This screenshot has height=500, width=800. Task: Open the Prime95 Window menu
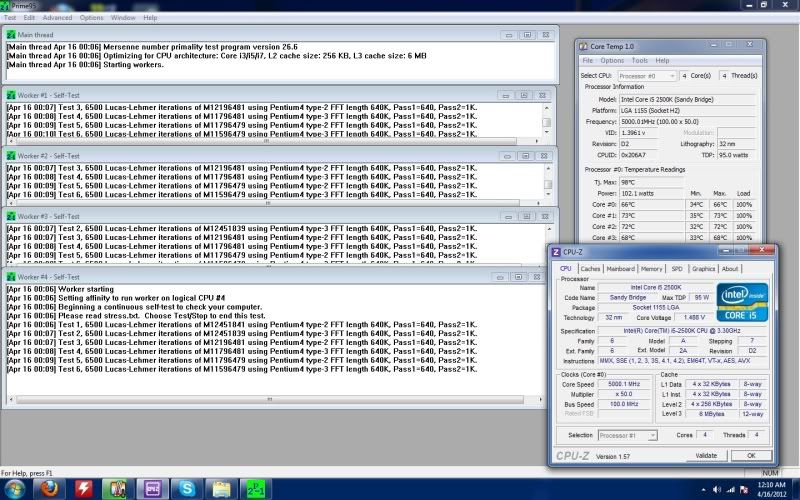(123, 17)
